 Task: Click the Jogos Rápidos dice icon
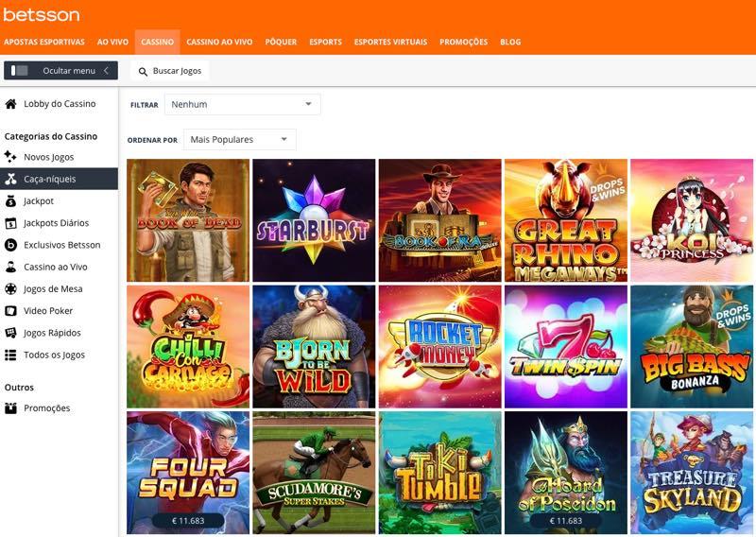[10, 333]
